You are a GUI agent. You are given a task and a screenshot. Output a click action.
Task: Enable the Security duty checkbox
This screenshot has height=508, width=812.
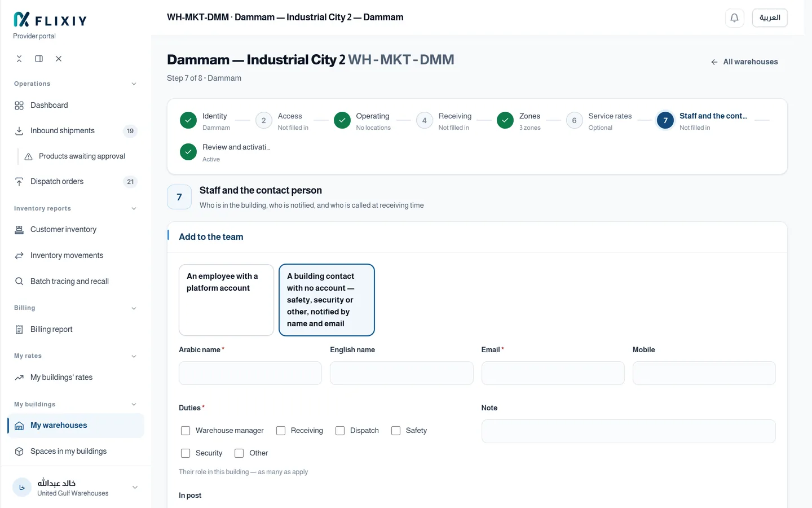click(x=186, y=453)
